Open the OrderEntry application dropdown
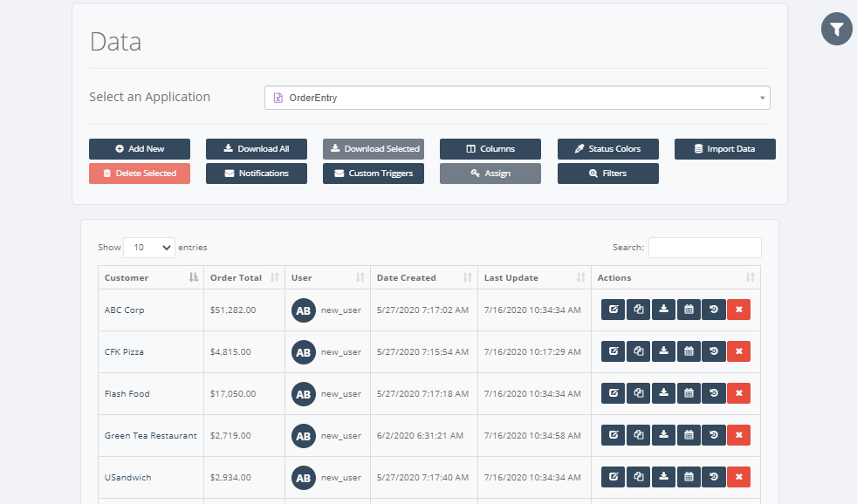This screenshot has height=504, width=857. 517,98
